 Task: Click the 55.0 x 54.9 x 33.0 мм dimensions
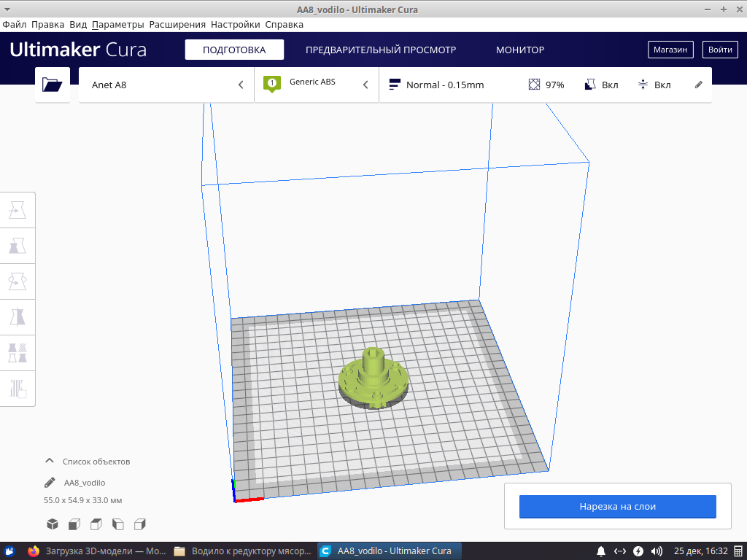[83, 500]
